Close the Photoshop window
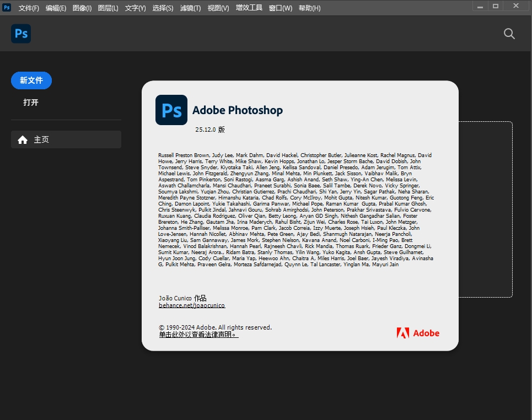This screenshot has width=532, height=420. [515, 6]
